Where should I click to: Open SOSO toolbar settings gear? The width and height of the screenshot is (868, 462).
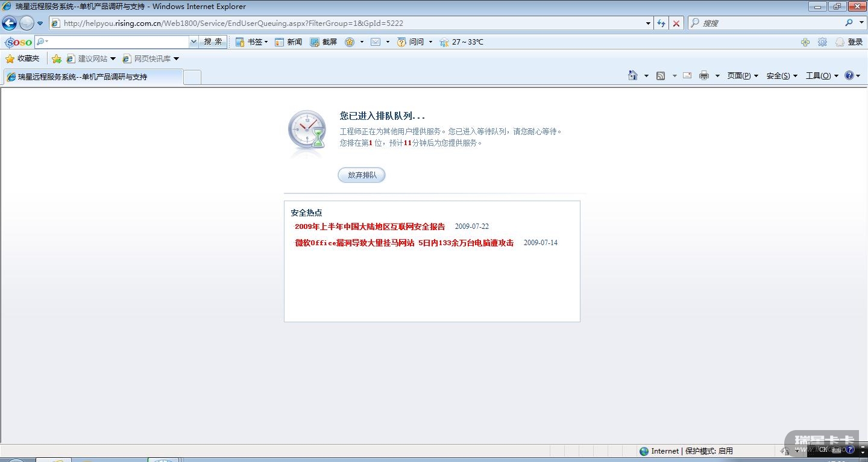tap(822, 42)
